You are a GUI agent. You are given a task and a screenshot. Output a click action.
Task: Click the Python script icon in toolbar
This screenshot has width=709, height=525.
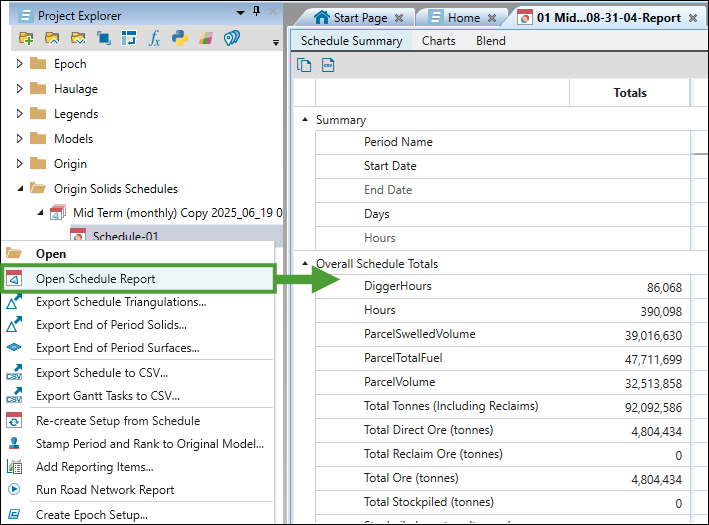click(180, 38)
